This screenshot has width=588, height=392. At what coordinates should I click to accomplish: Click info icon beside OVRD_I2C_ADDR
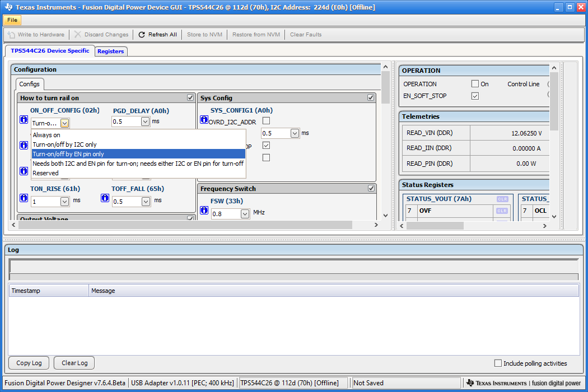204,120
